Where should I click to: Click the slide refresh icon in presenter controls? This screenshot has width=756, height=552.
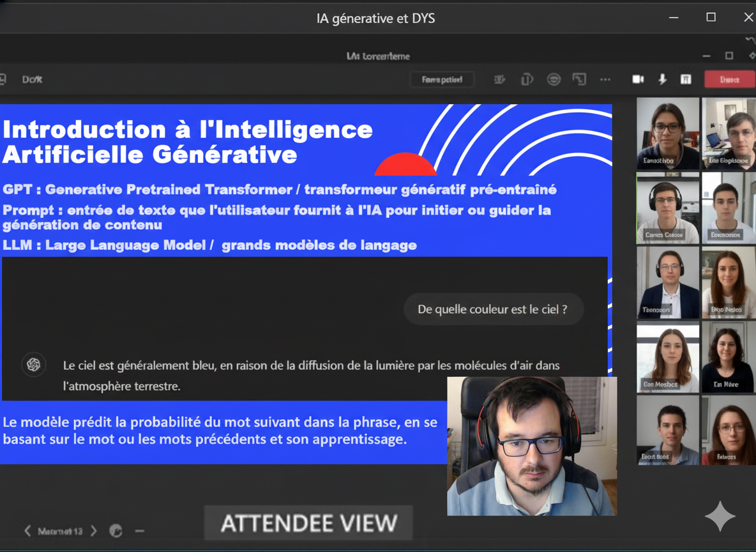point(116,531)
